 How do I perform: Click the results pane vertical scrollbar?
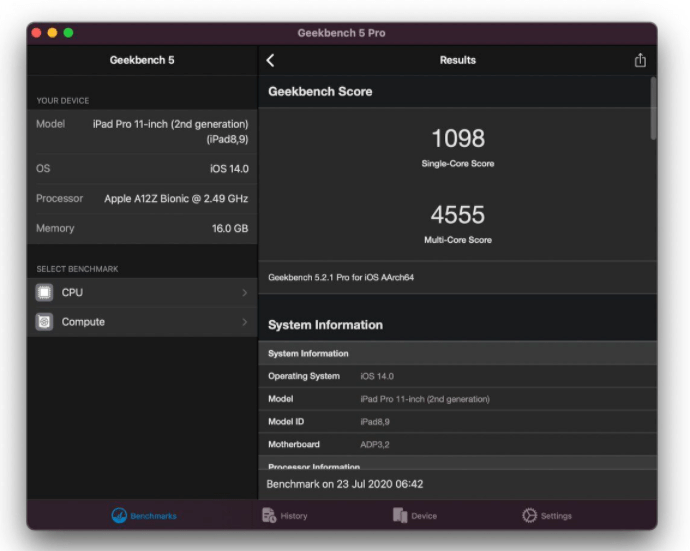point(653,108)
